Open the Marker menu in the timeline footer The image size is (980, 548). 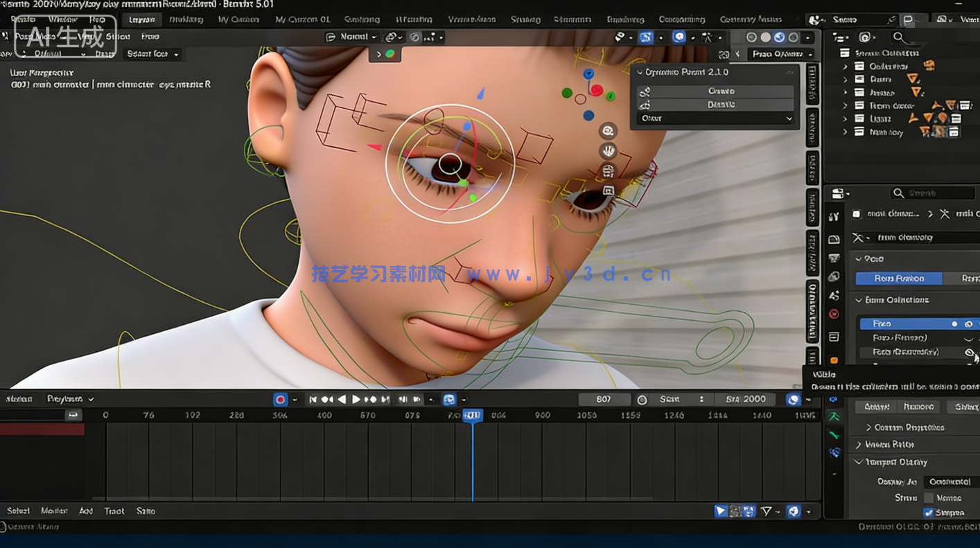(53, 511)
